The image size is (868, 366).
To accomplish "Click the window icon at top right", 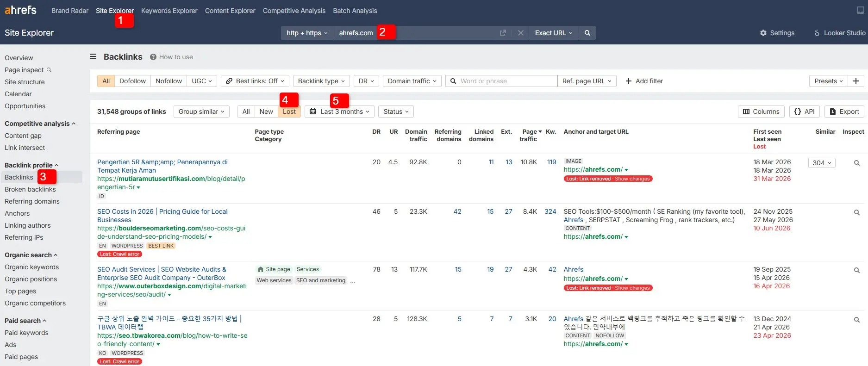I will pyautogui.click(x=861, y=10).
